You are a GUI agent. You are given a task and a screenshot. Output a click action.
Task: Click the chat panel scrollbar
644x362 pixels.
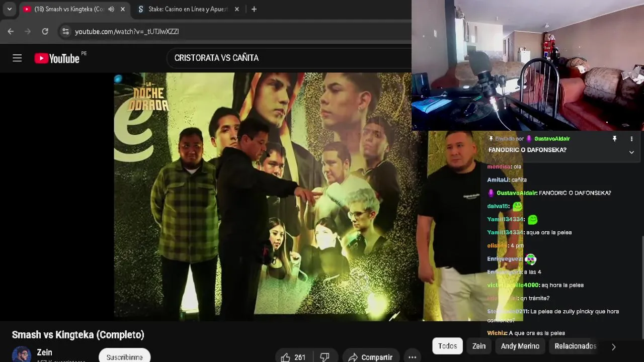coord(642,287)
